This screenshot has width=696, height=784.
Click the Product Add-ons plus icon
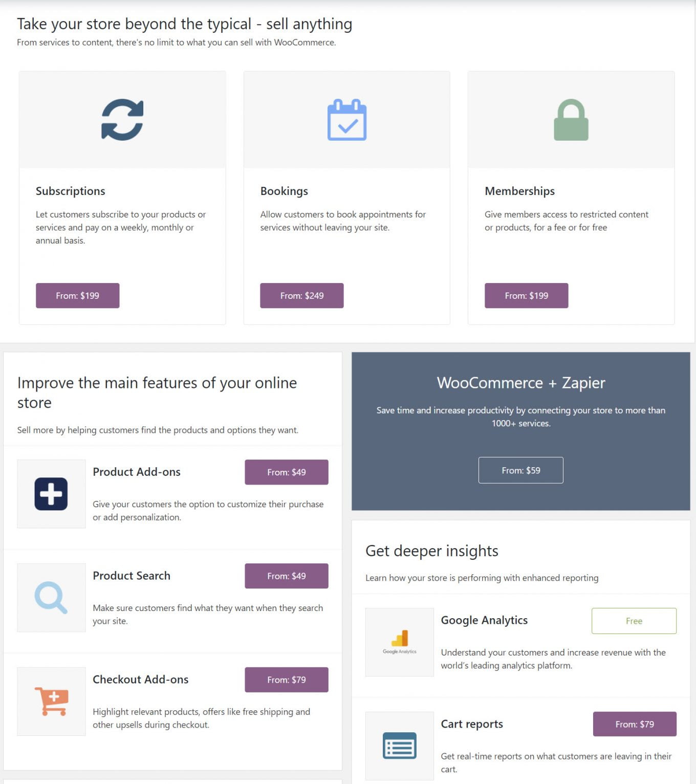point(51,493)
